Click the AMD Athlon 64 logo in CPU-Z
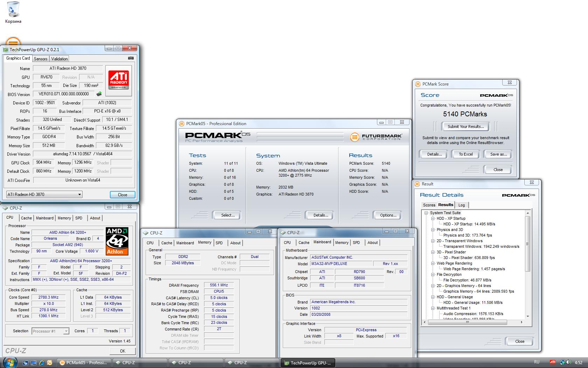This screenshot has width=588, height=368. point(117,241)
